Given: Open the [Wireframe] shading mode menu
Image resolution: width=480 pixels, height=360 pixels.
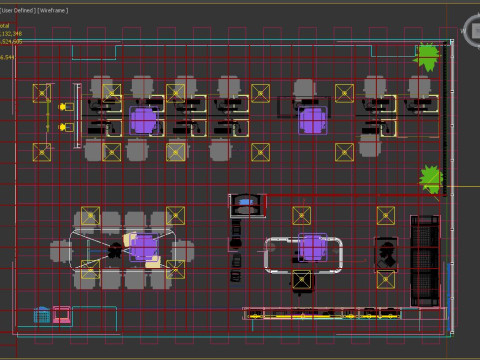Looking at the screenshot, I should tap(53, 10).
